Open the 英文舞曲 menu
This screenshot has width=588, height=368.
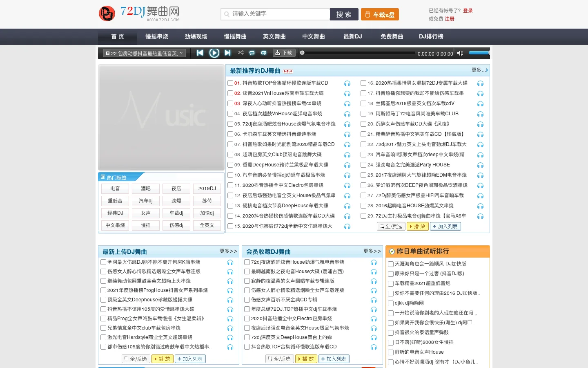click(x=274, y=36)
